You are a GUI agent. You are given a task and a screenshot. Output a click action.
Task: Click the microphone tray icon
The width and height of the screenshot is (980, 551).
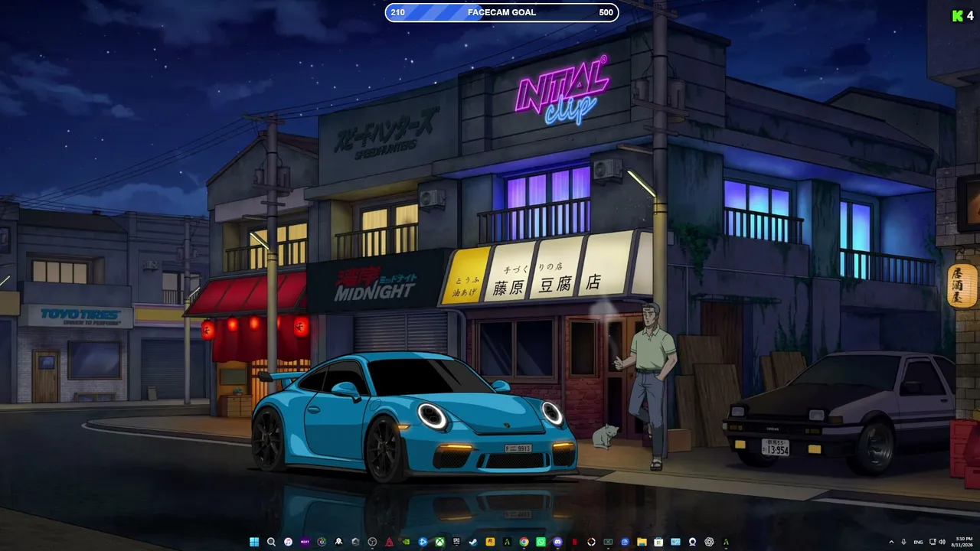point(904,542)
